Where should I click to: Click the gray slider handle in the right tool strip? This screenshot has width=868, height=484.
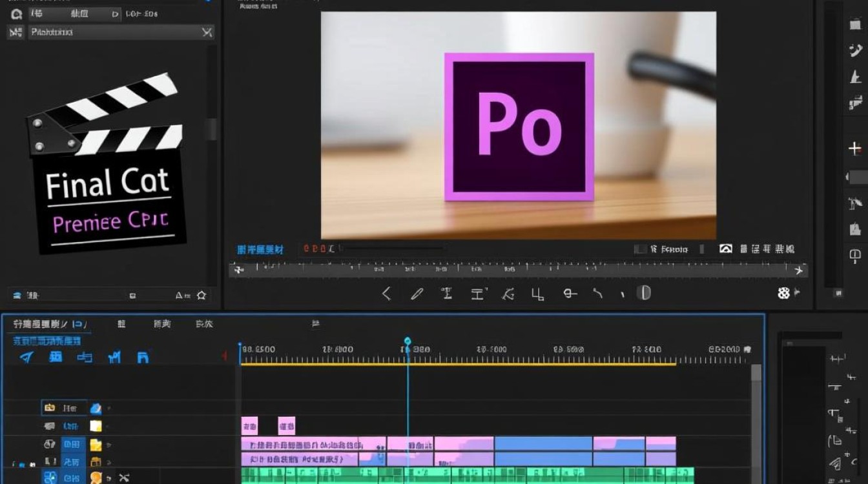(858, 177)
